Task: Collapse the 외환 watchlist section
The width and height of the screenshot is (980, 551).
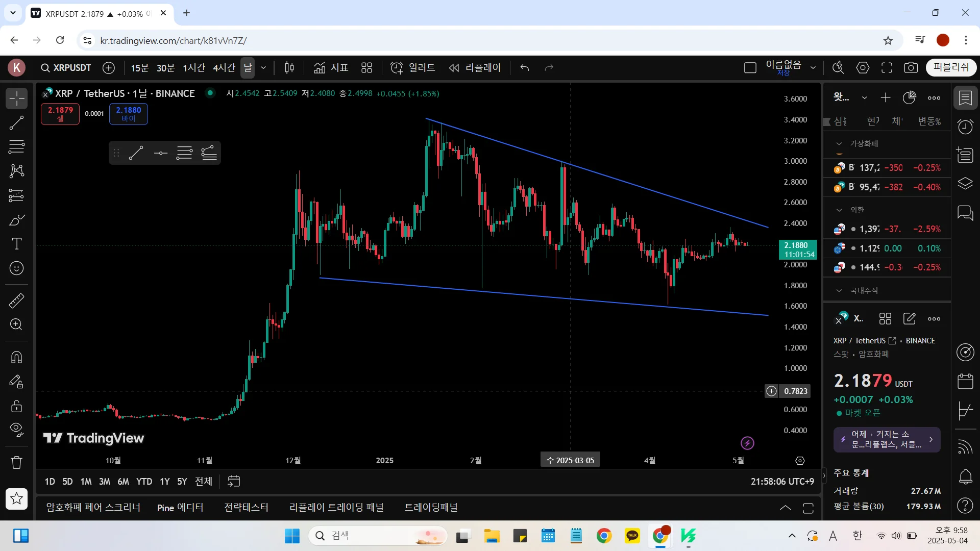Action: click(839, 210)
